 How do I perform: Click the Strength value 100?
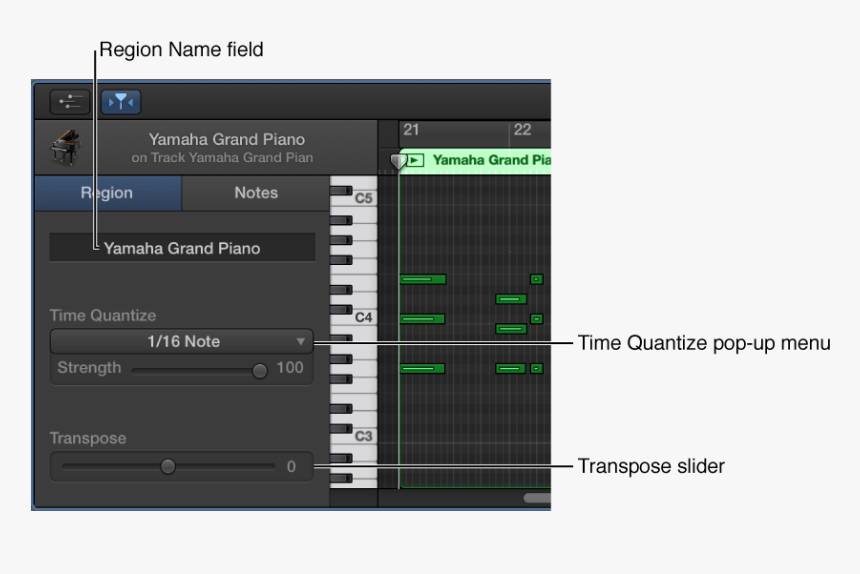[x=290, y=368]
